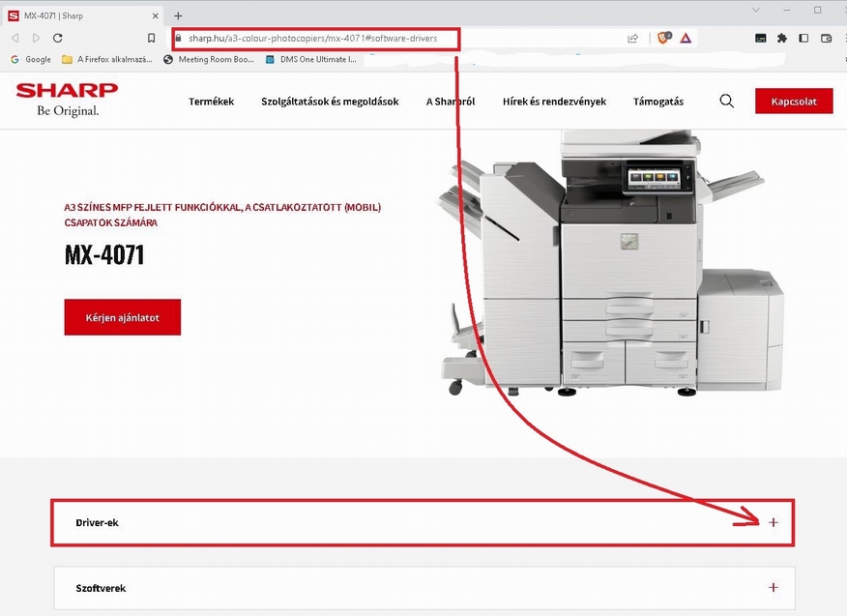Close the MX-4071 Sharp tab
This screenshot has width=847, height=616.
coord(155,15)
